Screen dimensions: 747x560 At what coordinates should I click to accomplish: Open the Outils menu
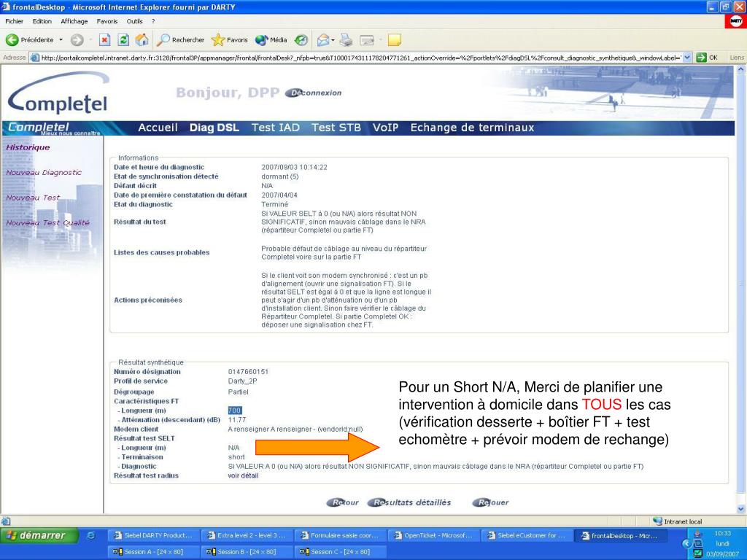[134, 21]
